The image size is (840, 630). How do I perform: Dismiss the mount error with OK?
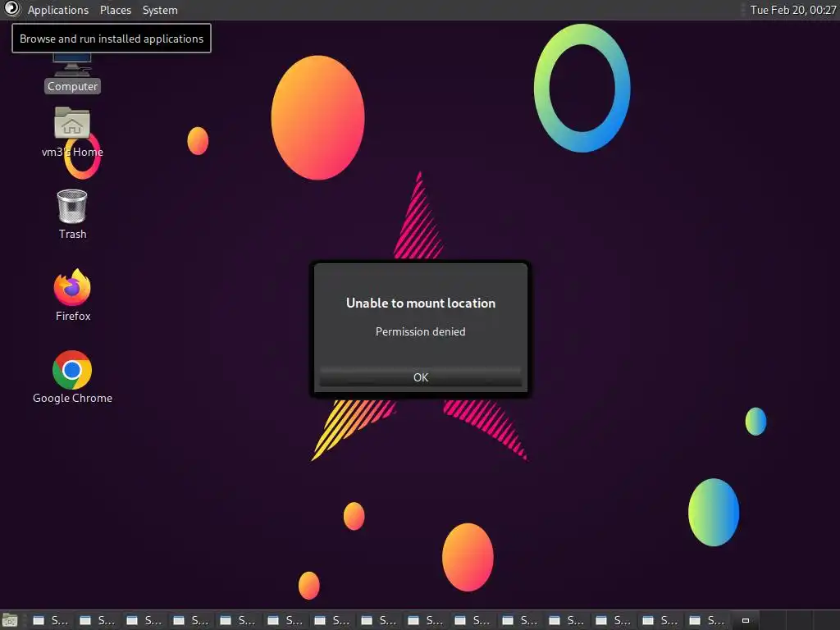coord(421,377)
